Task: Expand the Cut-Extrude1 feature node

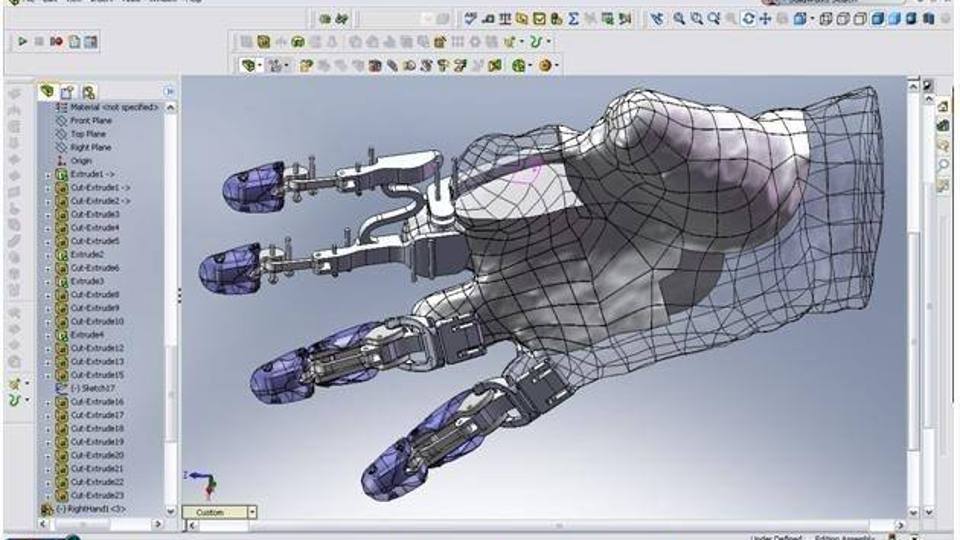Action: (48, 188)
